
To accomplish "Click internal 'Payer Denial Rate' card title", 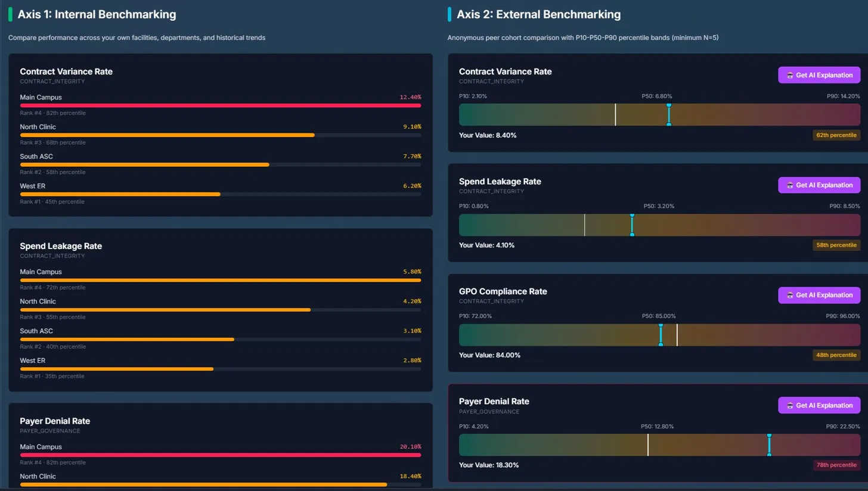I will pyautogui.click(x=55, y=421).
